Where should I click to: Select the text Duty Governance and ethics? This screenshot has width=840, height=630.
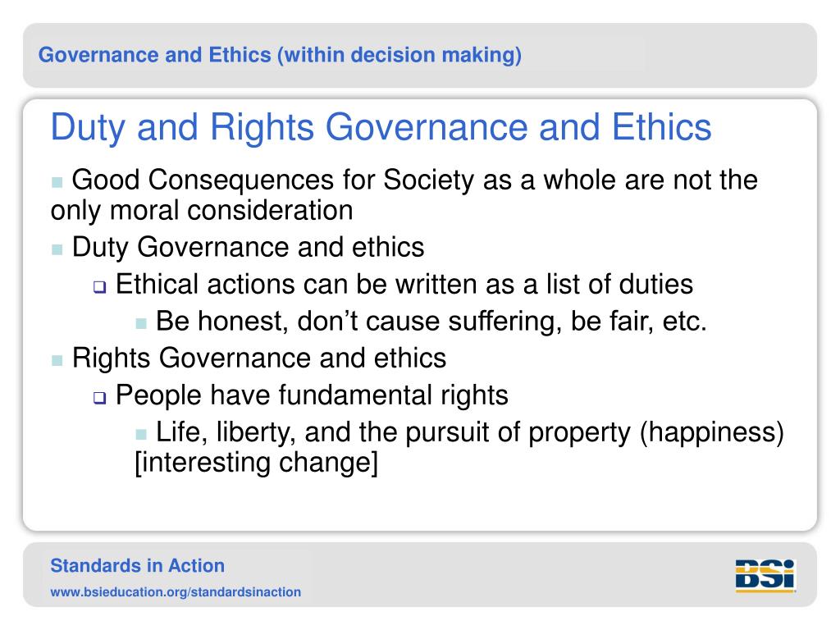tap(248, 248)
